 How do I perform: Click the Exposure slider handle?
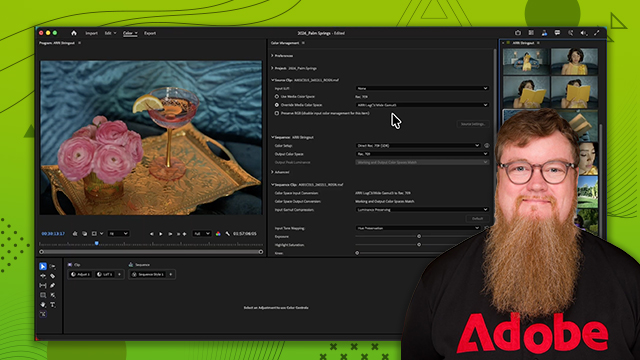pyautogui.click(x=419, y=236)
